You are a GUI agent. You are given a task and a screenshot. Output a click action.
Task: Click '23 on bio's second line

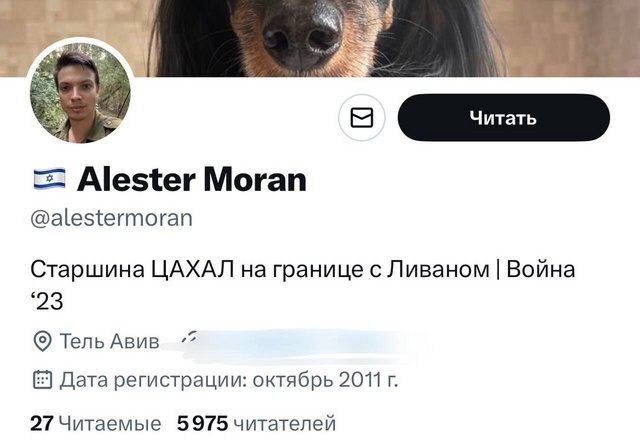tap(47, 302)
